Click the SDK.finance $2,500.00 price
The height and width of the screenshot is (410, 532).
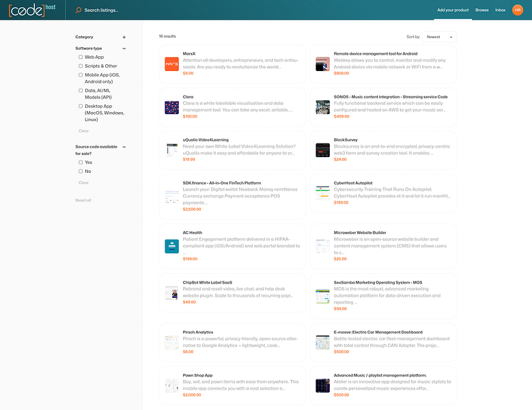[192, 209]
